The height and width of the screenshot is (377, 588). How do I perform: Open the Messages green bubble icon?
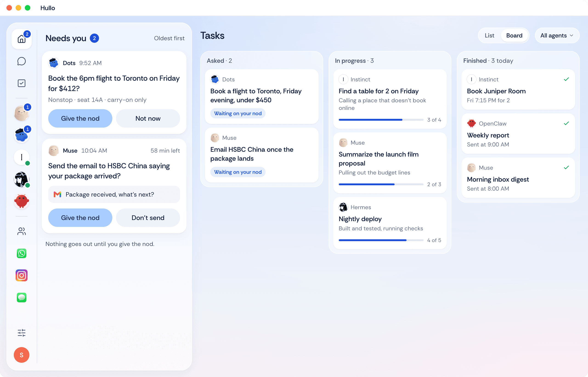click(22, 297)
